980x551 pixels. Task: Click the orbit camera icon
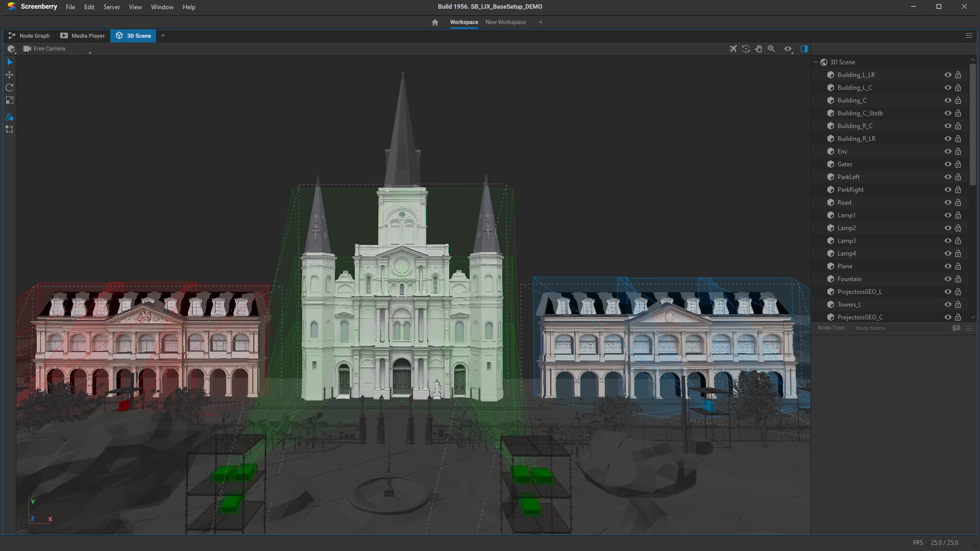tap(746, 49)
